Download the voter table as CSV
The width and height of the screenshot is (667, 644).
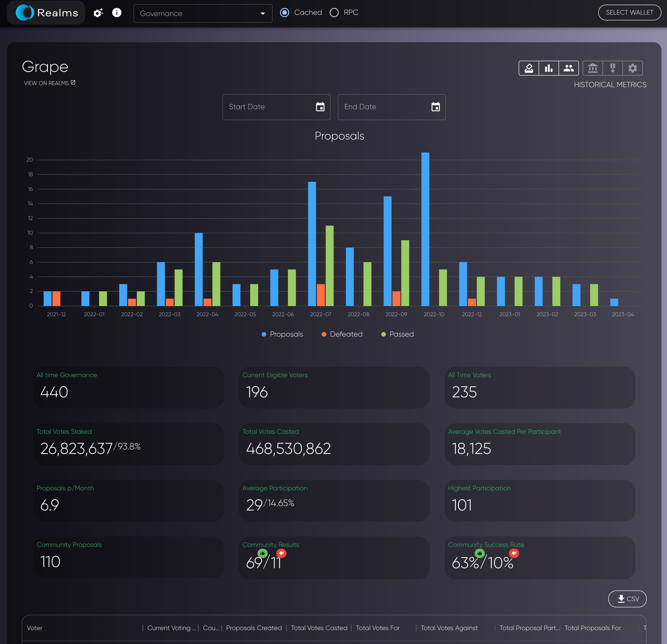[627, 599]
